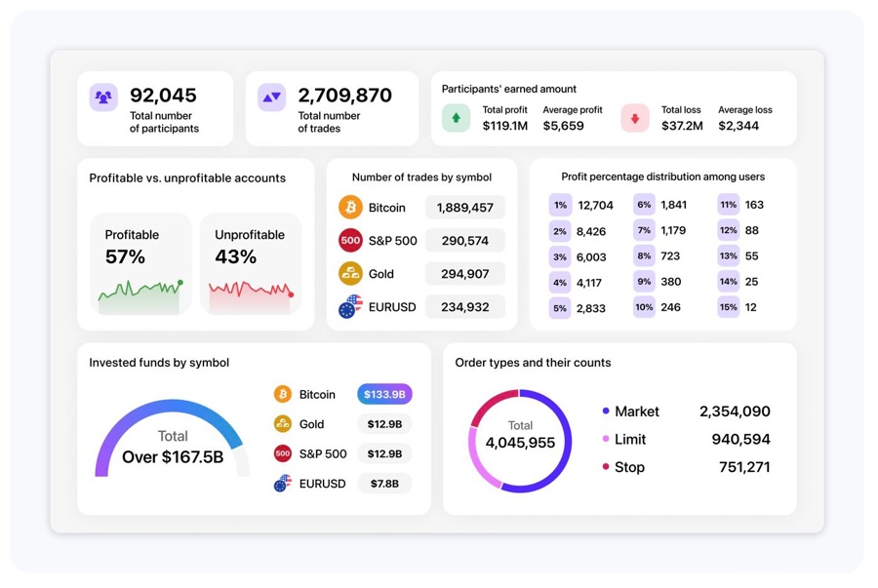Click Gold icon in trades by symbol

coord(350,274)
